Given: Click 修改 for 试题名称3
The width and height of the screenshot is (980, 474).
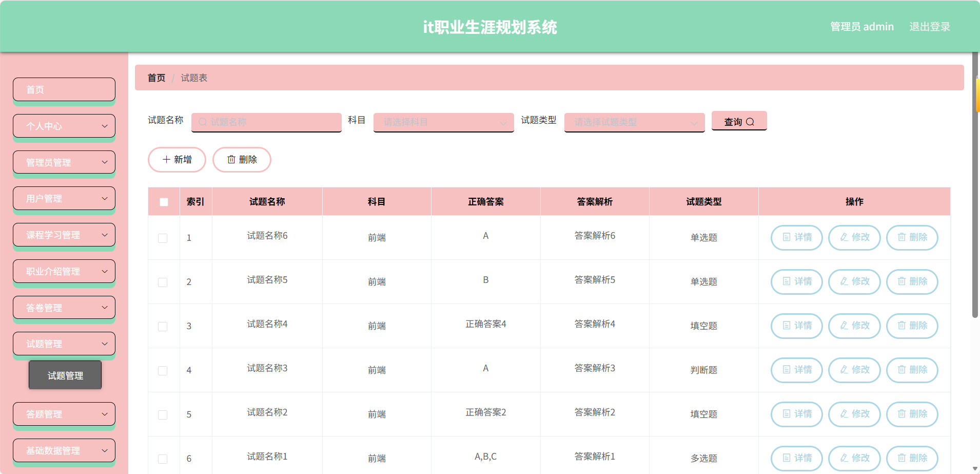Looking at the screenshot, I should (x=854, y=370).
